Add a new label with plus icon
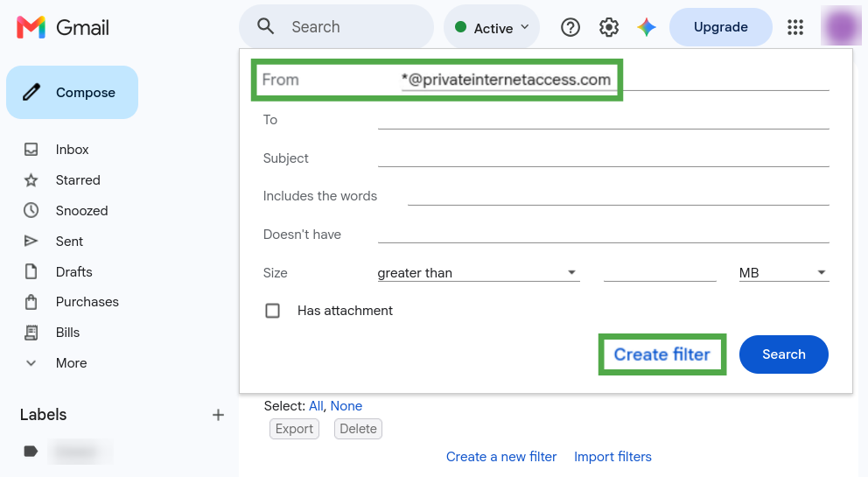868x477 pixels. click(218, 415)
